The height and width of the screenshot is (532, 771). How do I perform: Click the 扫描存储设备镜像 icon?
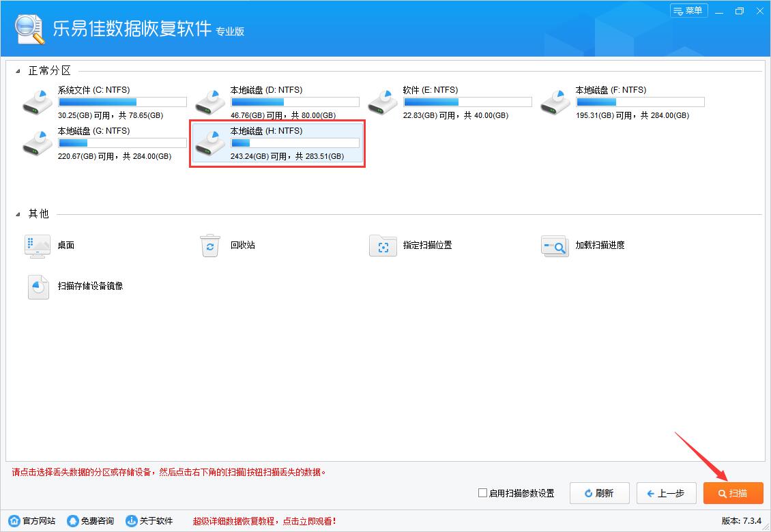click(x=38, y=286)
